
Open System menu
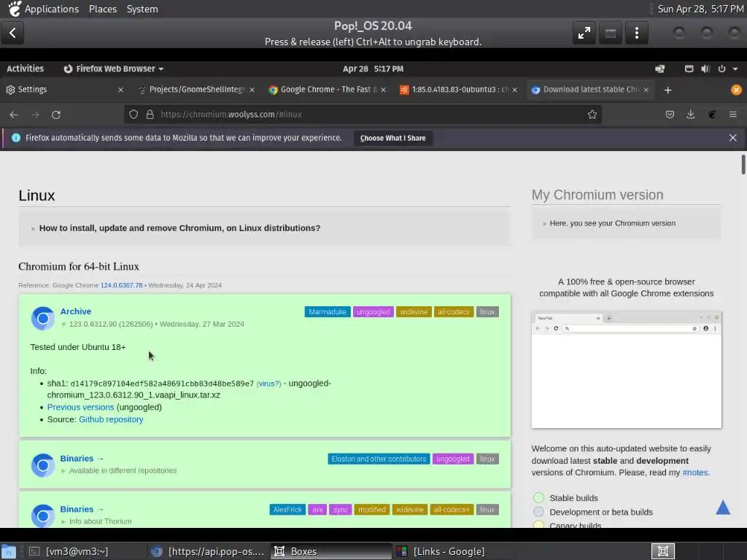[x=142, y=9]
